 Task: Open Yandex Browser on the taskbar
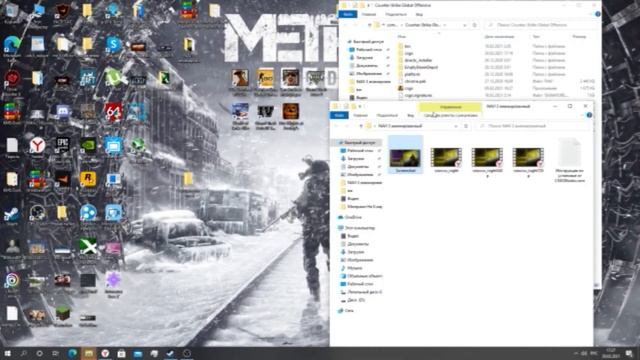tap(105, 353)
